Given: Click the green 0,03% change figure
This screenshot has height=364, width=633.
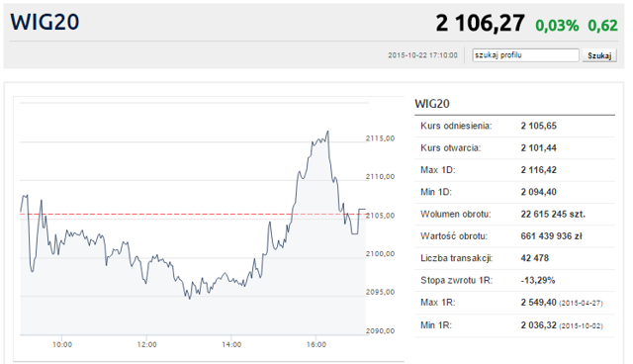Looking at the screenshot, I should (557, 26).
